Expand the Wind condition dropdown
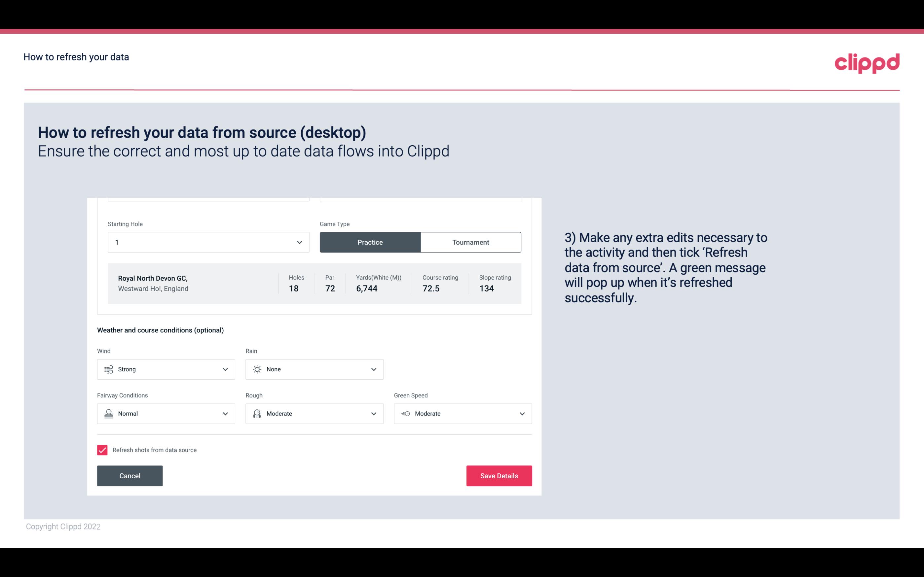This screenshot has width=924, height=577. tap(226, 369)
